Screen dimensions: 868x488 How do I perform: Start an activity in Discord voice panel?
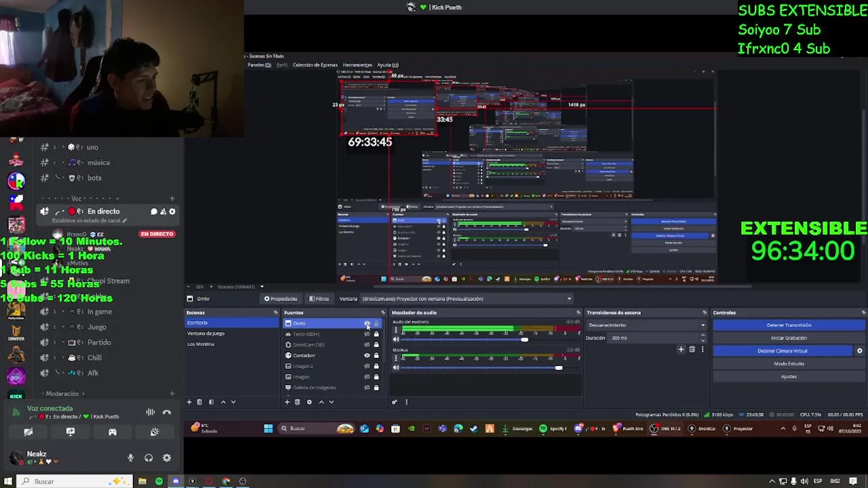[113, 432]
